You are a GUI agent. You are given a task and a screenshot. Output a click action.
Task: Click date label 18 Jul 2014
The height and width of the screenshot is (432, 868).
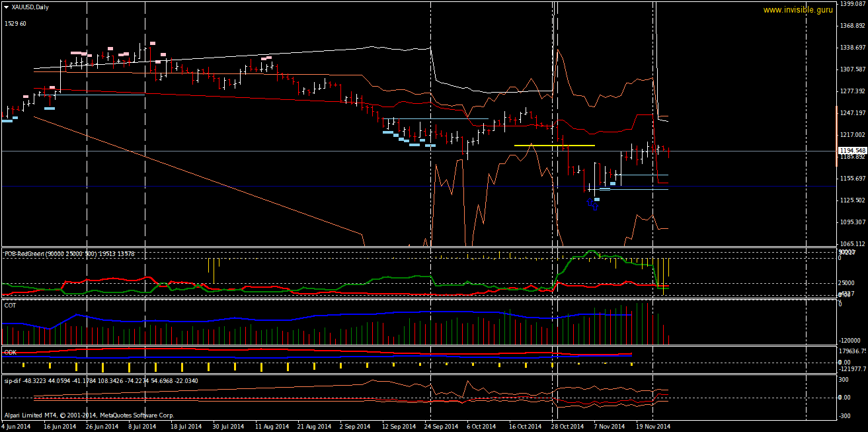pos(185,427)
